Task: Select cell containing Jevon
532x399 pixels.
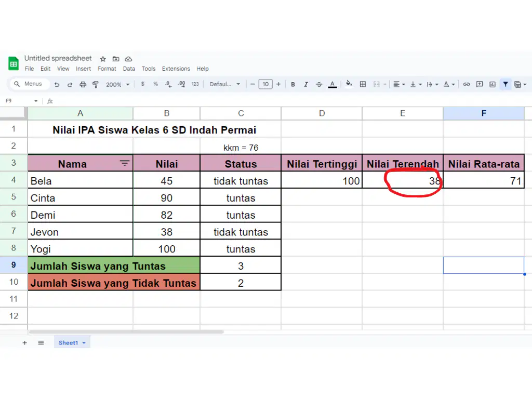Action: pos(81,232)
